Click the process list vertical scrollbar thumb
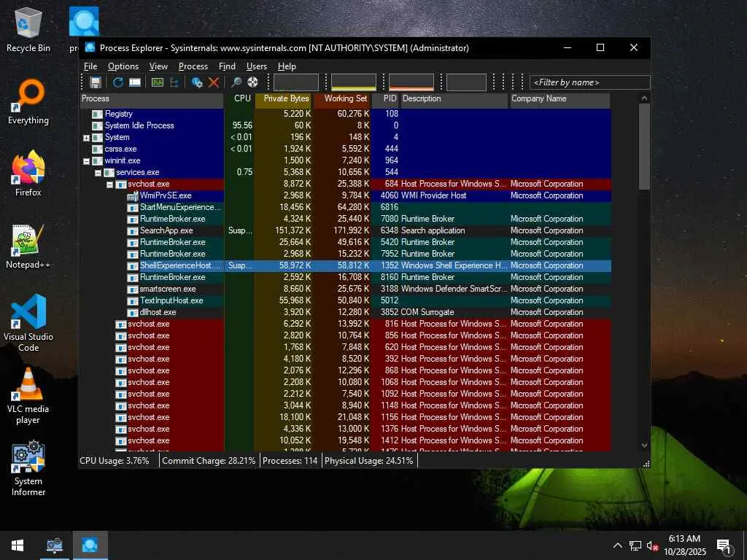The width and height of the screenshot is (747, 560). pos(645,146)
